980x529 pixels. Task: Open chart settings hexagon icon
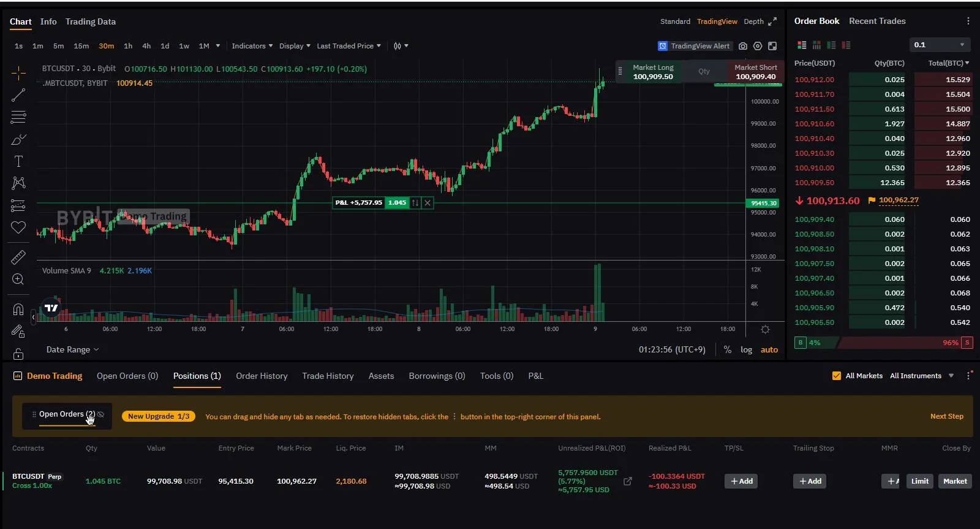758,46
